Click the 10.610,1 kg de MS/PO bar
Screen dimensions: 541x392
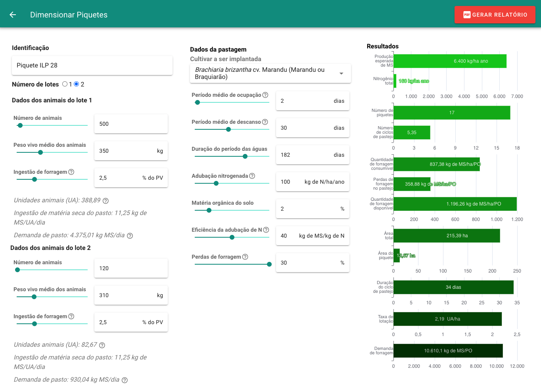448,351
